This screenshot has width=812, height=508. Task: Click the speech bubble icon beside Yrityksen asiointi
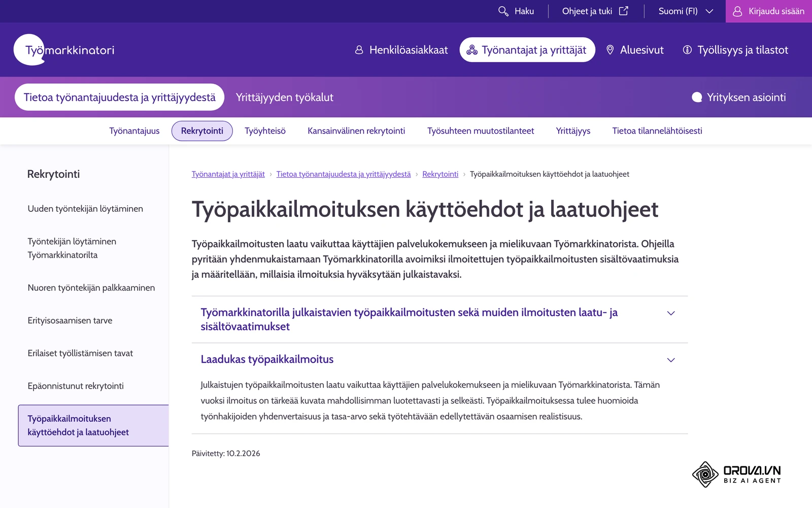tap(697, 98)
